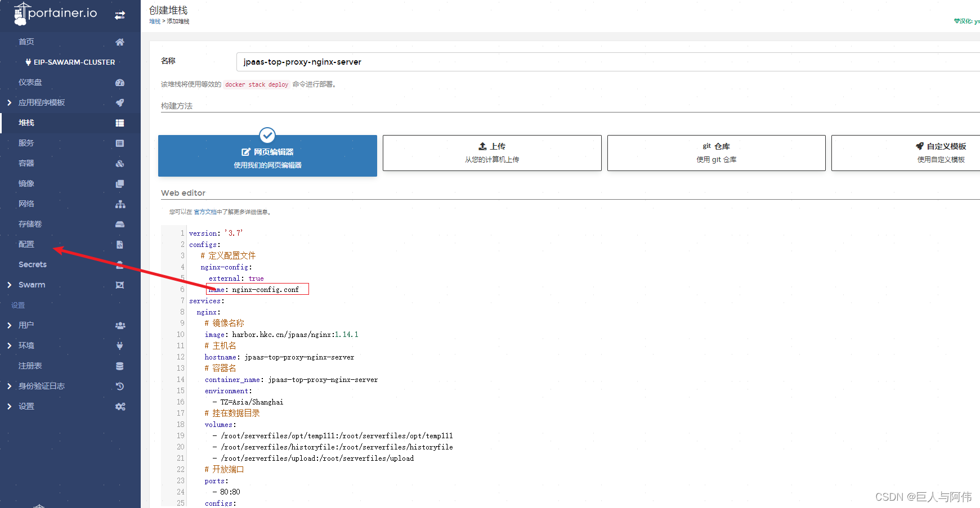Viewport: 980px width, 508px height.
Task: Click the images clone icon beside 镜像
Action: coord(120,183)
